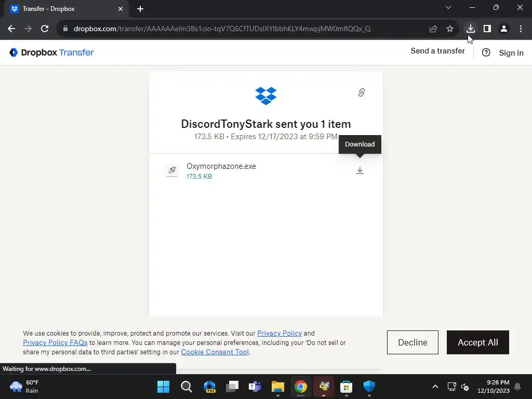532x399 pixels.
Task: Click the network status tray icon
Action: [451, 387]
